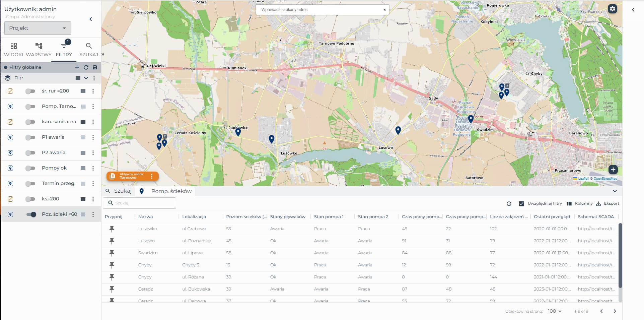Screen dimensions: 644x320
Task: Open map settings gear icon
Action: point(613,9)
